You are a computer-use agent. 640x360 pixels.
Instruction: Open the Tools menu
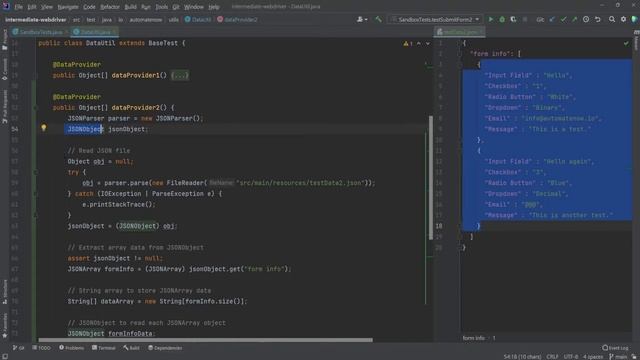161,7
